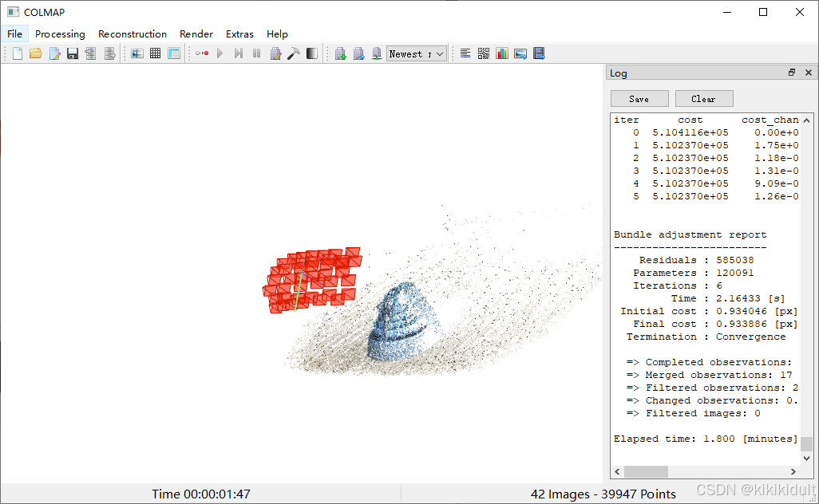The image size is (819, 504).
Task: Grab movie with the film icon
Action: click(x=539, y=53)
